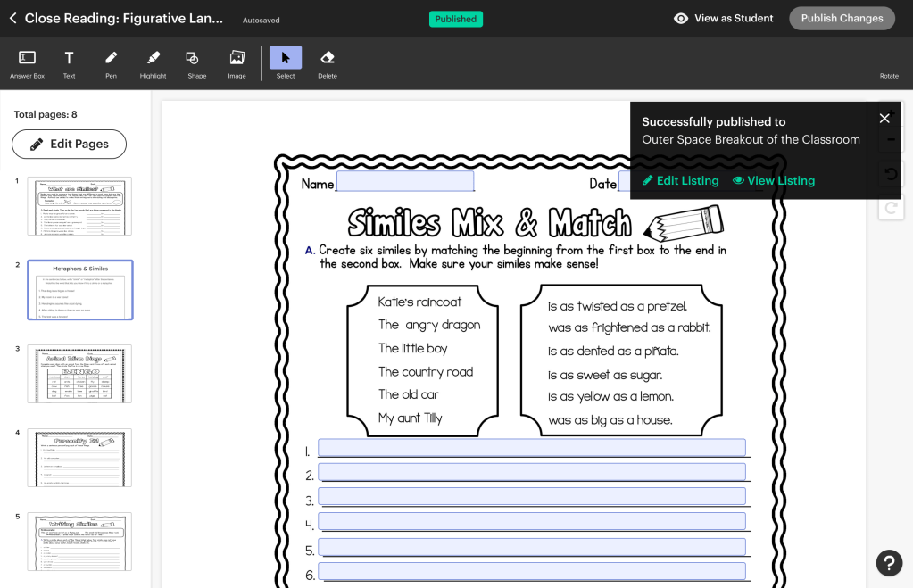Choose the Pen drawing tool
Viewport: 913px width, 588px height.
(x=111, y=62)
